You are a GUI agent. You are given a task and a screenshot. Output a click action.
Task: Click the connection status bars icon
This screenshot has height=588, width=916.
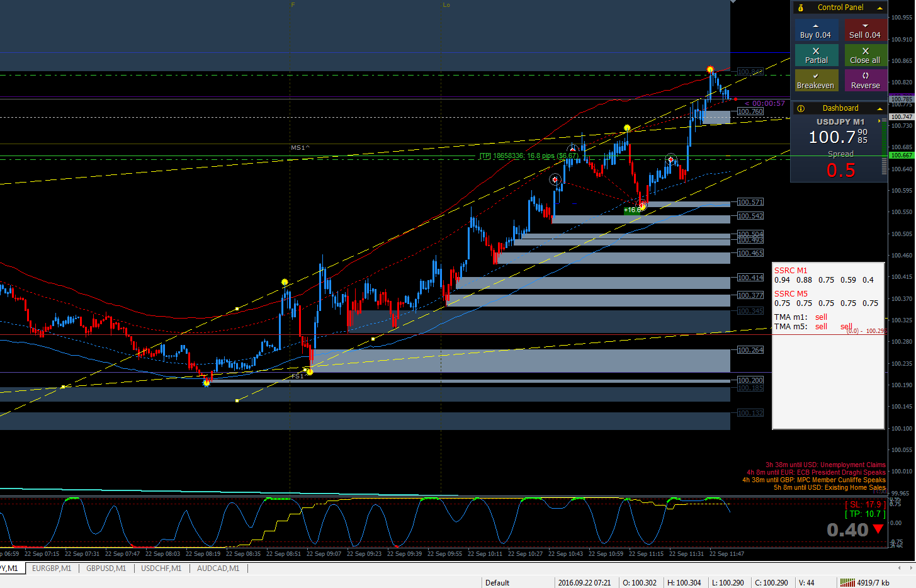[848, 582]
